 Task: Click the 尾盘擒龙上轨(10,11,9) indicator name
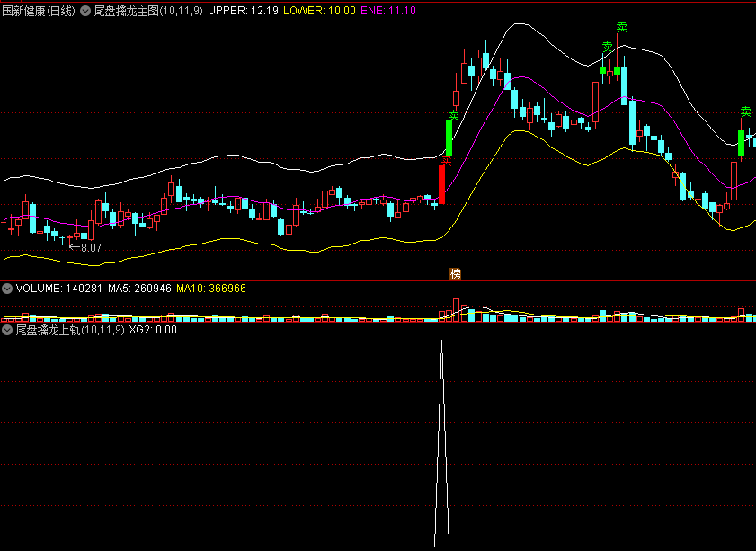click(70, 330)
